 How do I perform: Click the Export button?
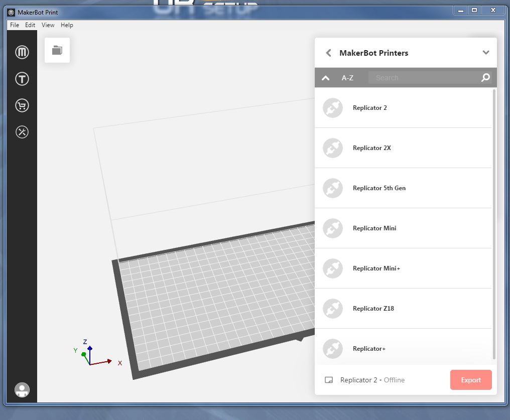(470, 380)
